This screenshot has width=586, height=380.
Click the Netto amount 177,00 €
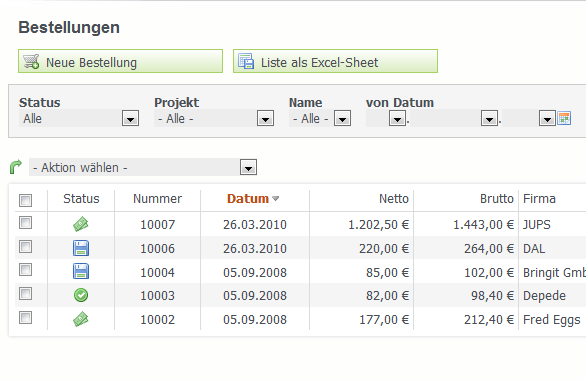click(x=384, y=319)
